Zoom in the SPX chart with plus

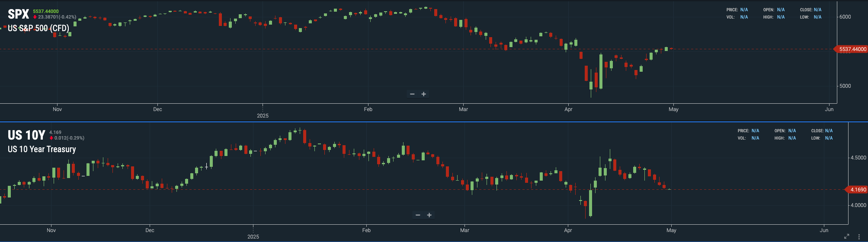(x=424, y=94)
